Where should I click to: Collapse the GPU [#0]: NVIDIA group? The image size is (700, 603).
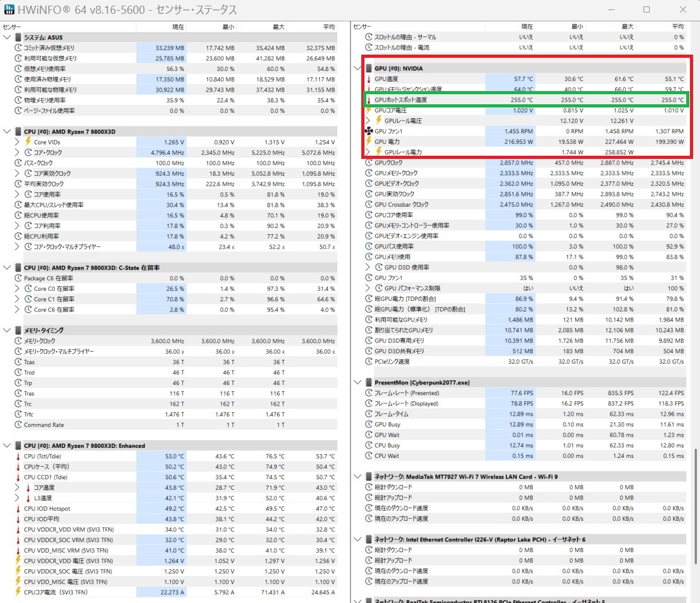click(357, 68)
